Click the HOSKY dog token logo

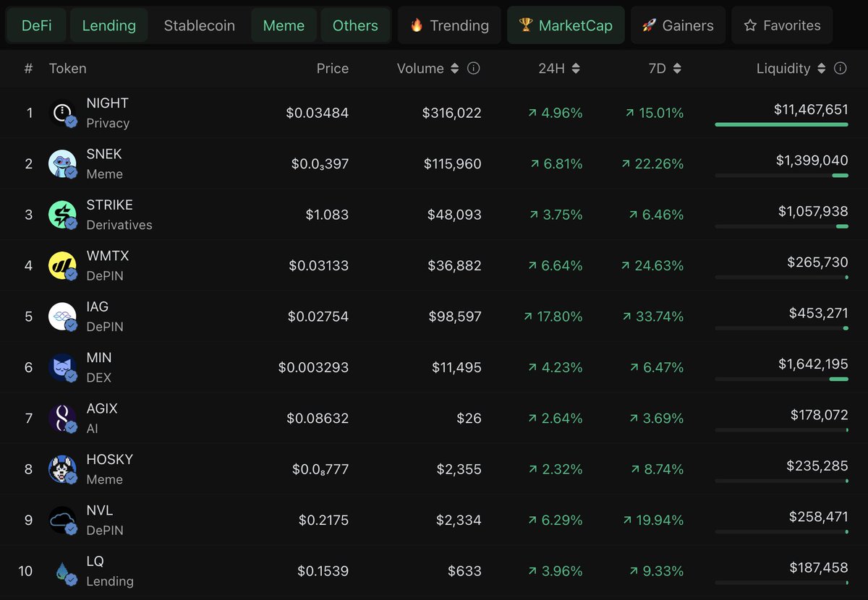pyautogui.click(x=62, y=469)
